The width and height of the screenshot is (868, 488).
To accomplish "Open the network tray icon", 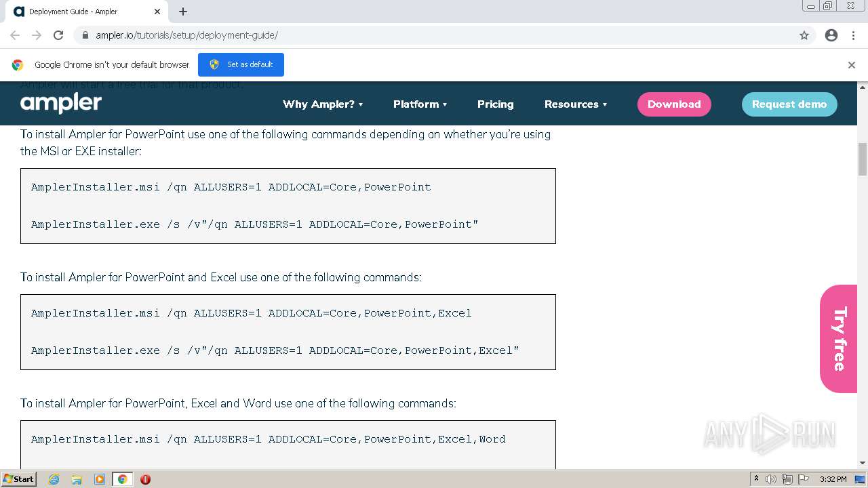I will click(787, 479).
